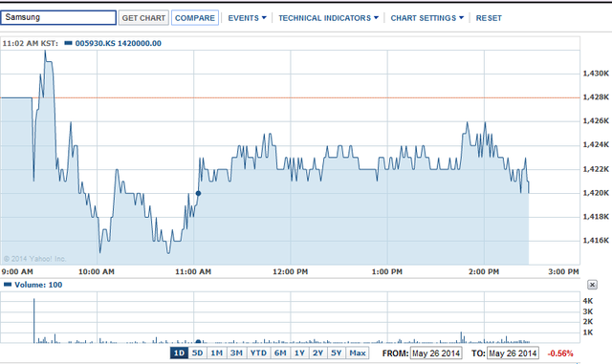Click the TO date field
612x364 pixels.
pos(513,353)
